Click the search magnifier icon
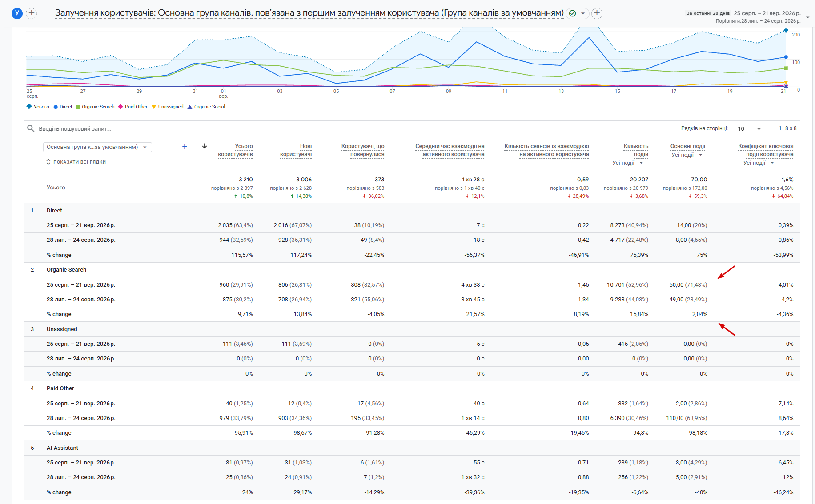 click(31, 128)
